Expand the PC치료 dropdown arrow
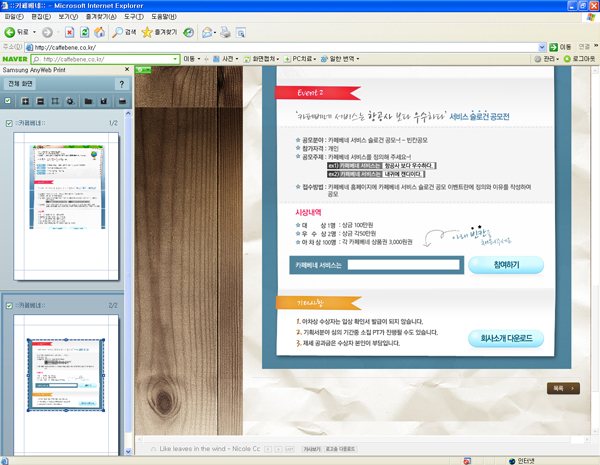The width and height of the screenshot is (600, 465). tap(315, 59)
